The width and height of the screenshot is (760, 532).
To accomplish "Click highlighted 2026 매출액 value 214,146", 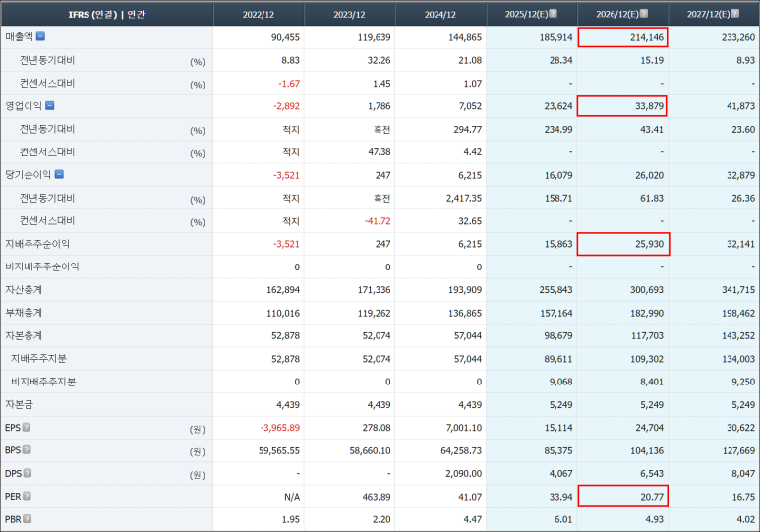I will click(x=621, y=37).
